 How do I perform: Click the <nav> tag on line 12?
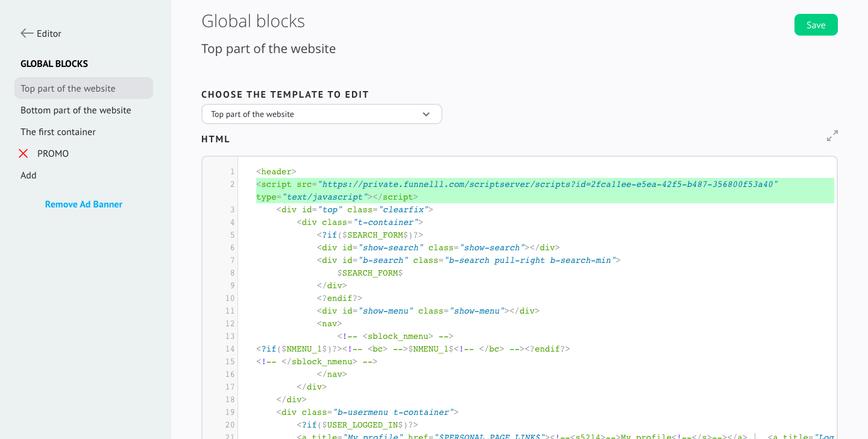[330, 324]
